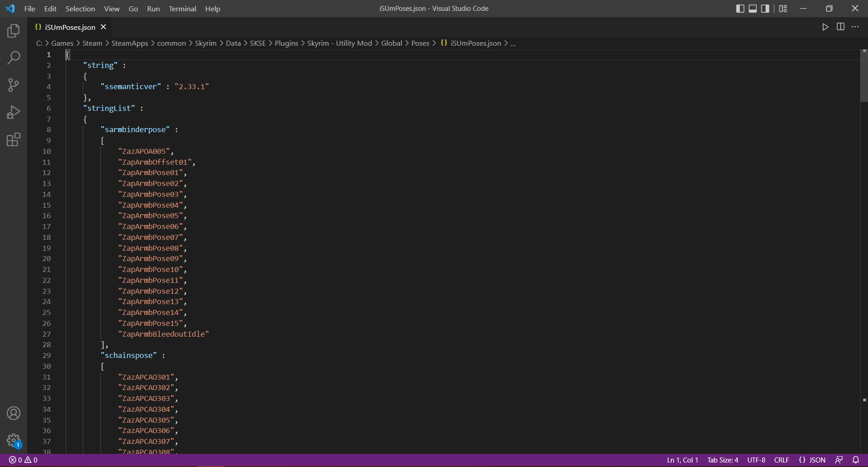Open the Run menu
The image size is (868, 467).
click(x=153, y=9)
